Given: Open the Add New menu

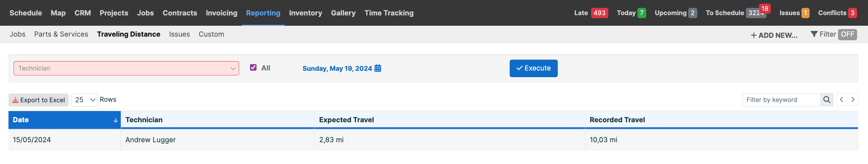Looking at the screenshot, I should [x=774, y=35].
